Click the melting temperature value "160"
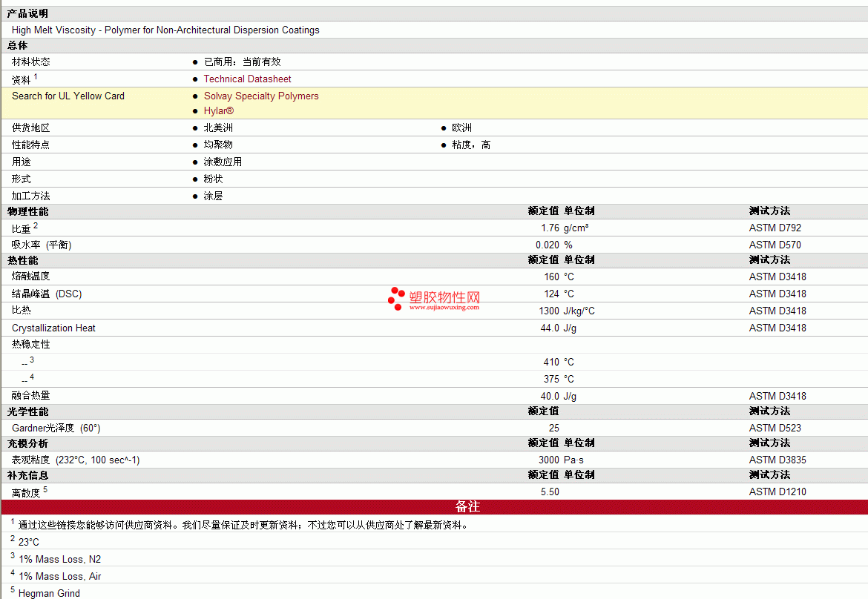Image resolution: width=868 pixels, height=599 pixels. pos(551,277)
